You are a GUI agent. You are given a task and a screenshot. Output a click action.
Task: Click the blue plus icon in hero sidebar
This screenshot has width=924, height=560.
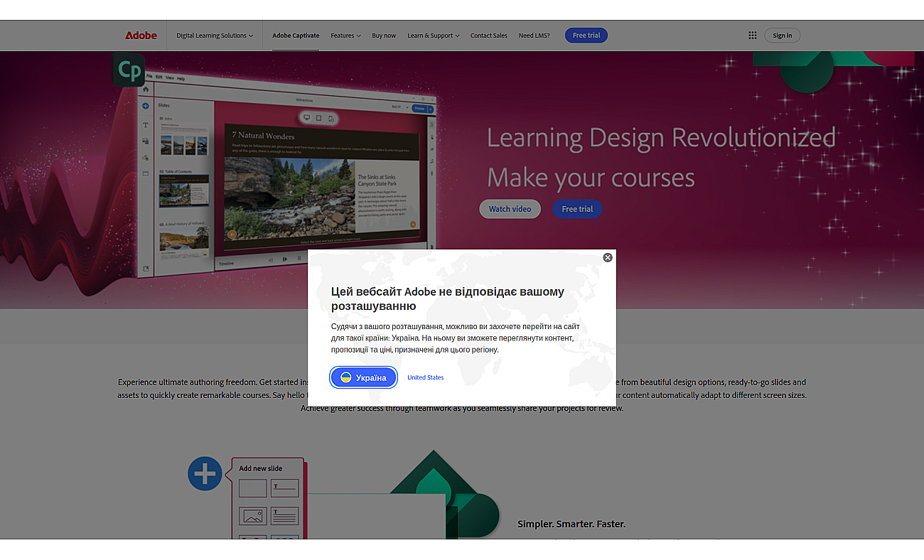click(146, 106)
